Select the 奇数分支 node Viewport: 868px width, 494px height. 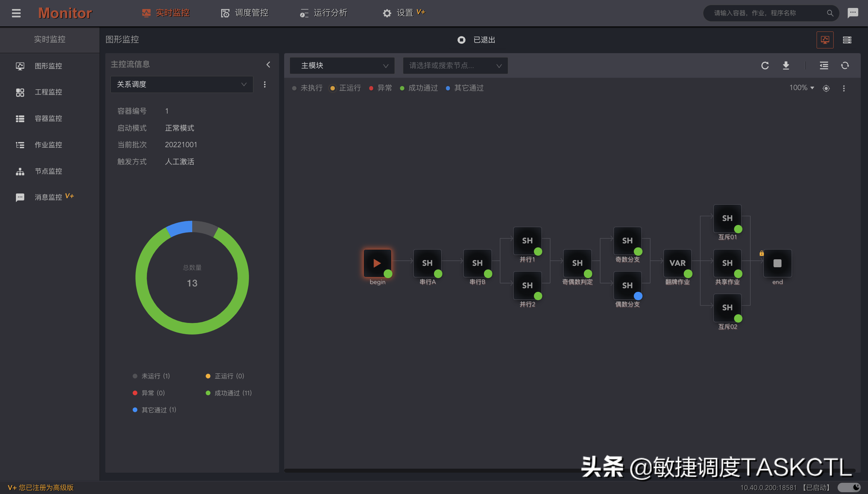point(627,241)
